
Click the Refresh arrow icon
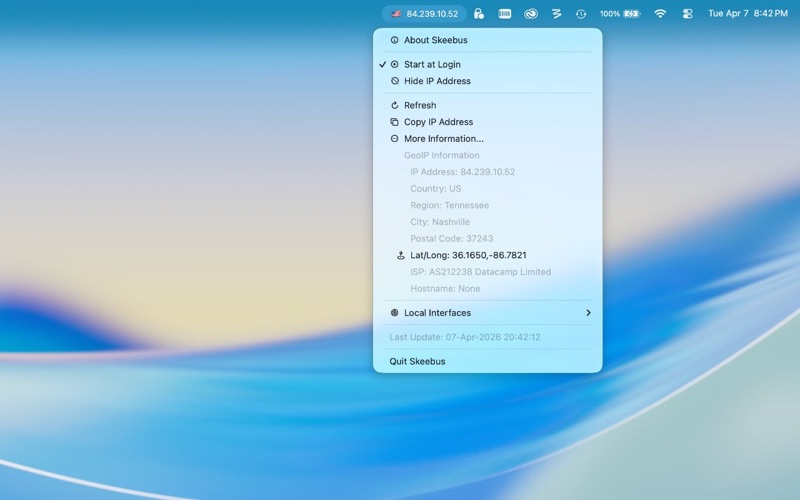[x=394, y=105]
